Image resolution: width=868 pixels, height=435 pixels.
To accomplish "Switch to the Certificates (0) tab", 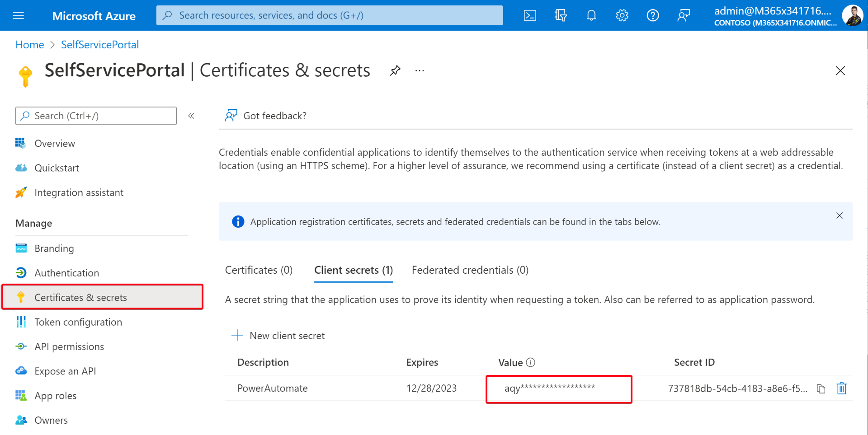I will click(x=259, y=270).
